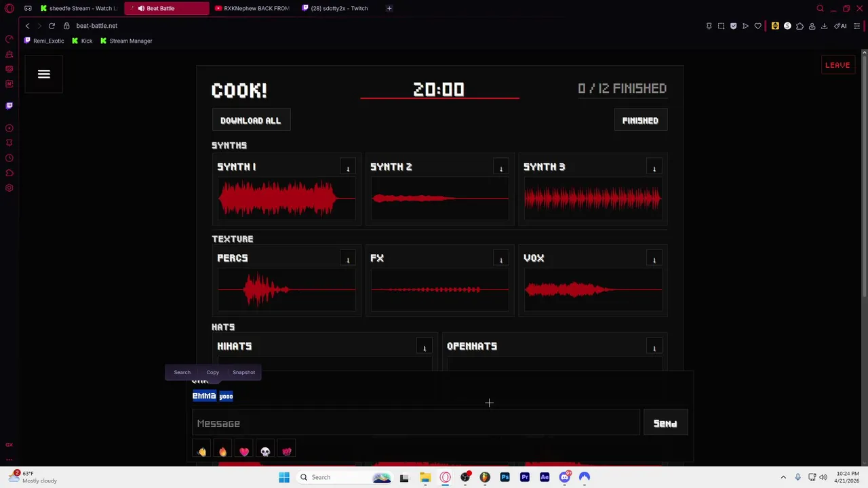This screenshot has height=488, width=868.
Task: Switch to the sdotty2x Twitch tab
Action: (339, 8)
